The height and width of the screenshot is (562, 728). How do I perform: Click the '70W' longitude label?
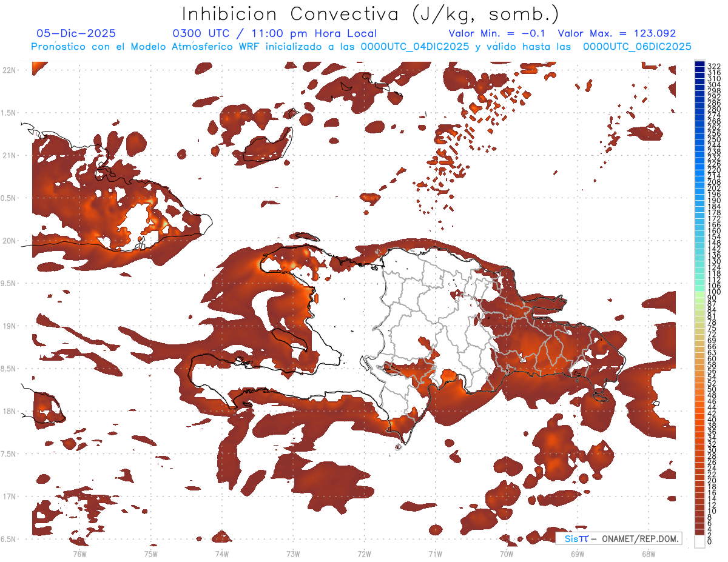[506, 554]
